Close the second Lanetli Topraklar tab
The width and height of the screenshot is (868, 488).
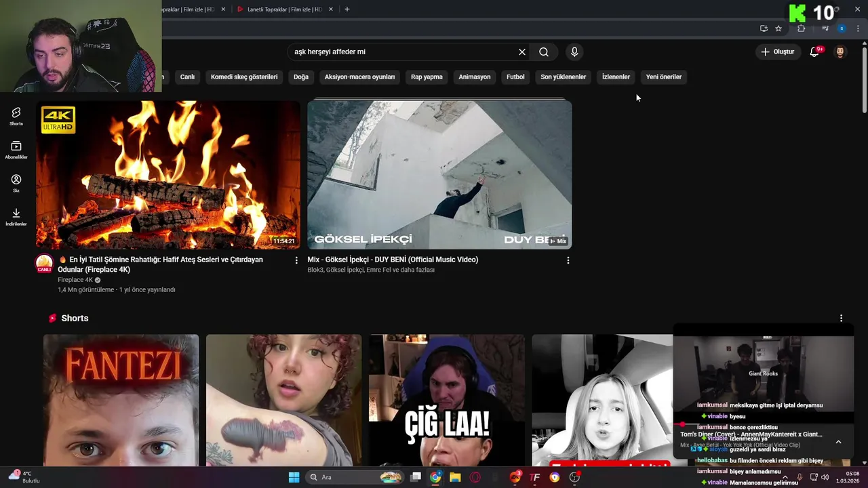click(x=331, y=9)
